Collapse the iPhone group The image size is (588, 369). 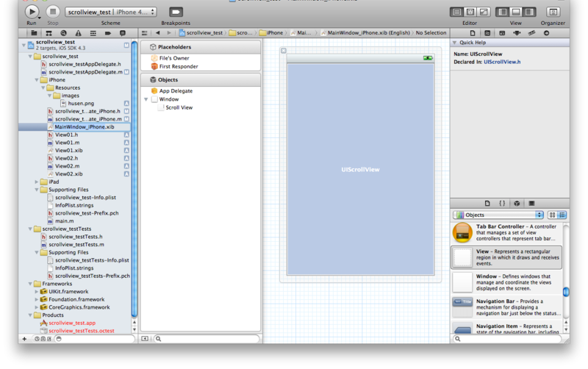point(37,80)
